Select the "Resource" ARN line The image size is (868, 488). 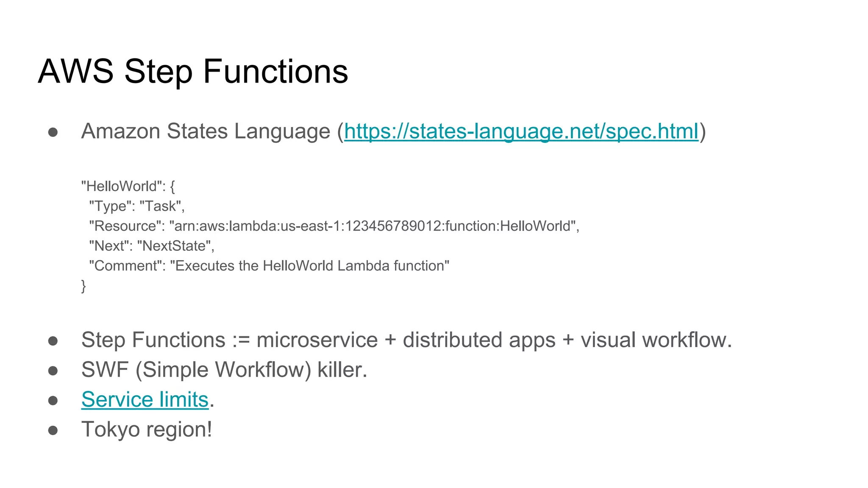[x=334, y=226]
